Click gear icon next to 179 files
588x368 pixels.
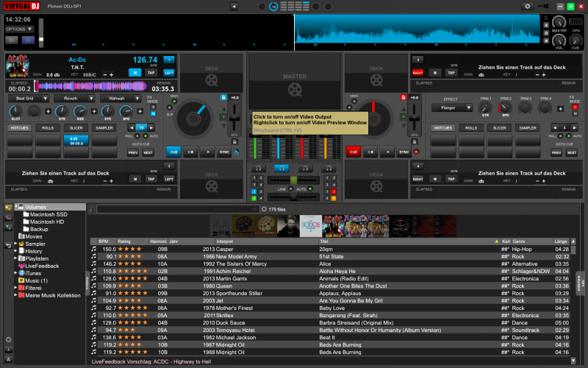264,209
